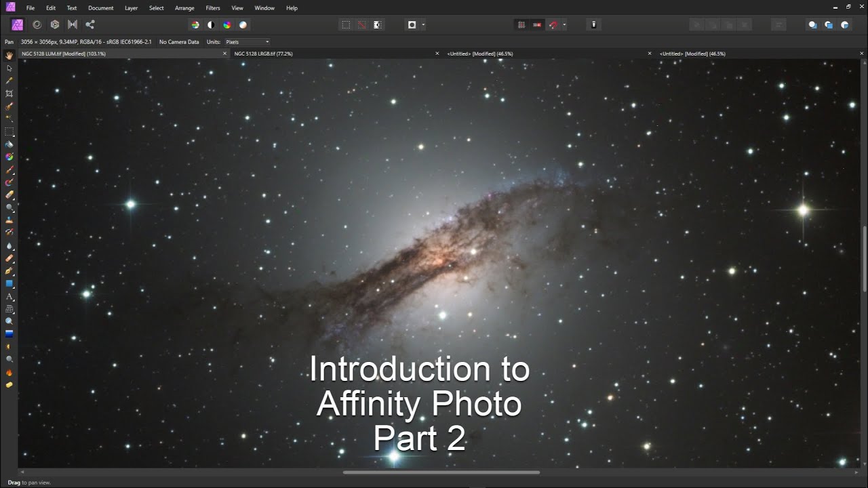The height and width of the screenshot is (488, 868).
Task: Apply Auto White Balance from toolbar
Action: 243,24
